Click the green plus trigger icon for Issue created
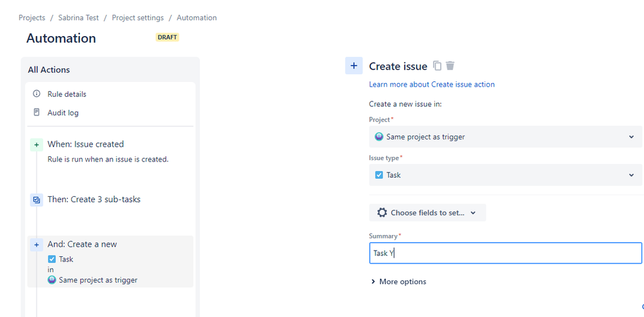 pyautogui.click(x=37, y=145)
